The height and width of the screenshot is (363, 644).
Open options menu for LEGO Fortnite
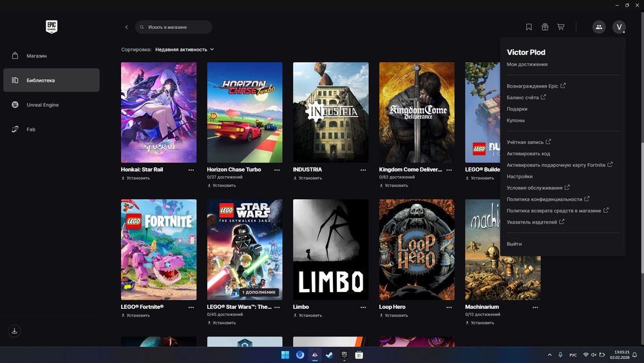[191, 307]
